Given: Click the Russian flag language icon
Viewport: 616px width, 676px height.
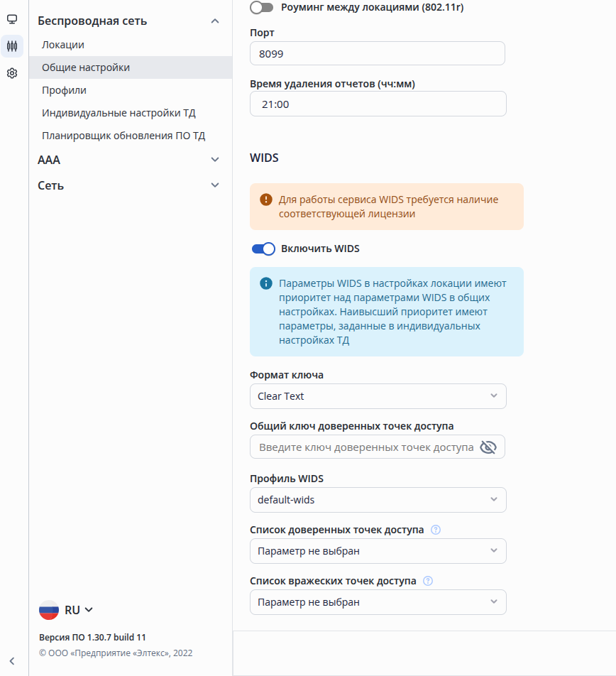Looking at the screenshot, I should 49,610.
